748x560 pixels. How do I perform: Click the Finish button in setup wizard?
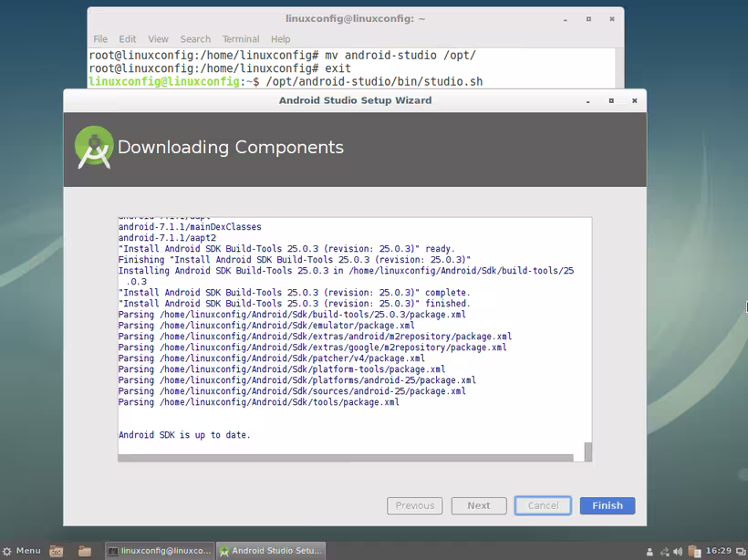(608, 505)
